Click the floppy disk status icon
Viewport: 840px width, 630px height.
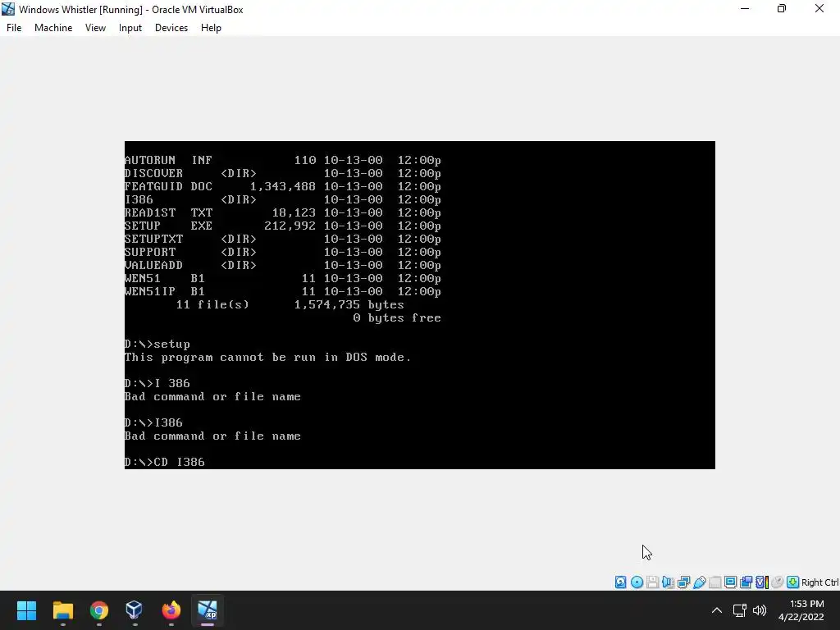click(652, 582)
